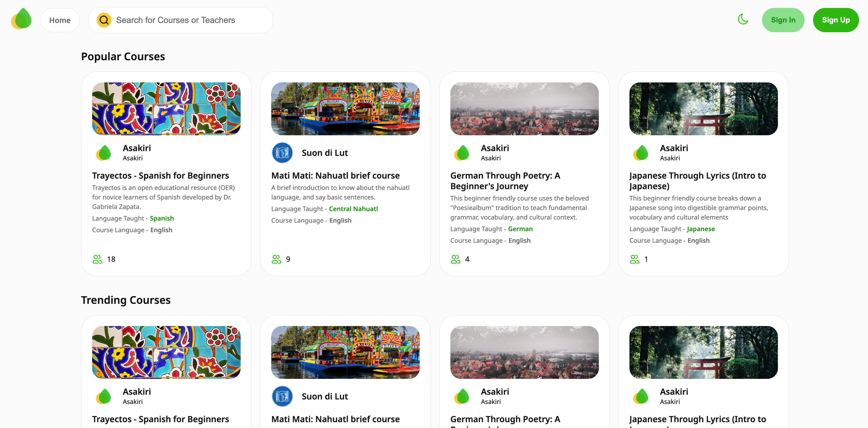Click the Japanese language label
The height and width of the screenshot is (428, 868).
click(701, 229)
